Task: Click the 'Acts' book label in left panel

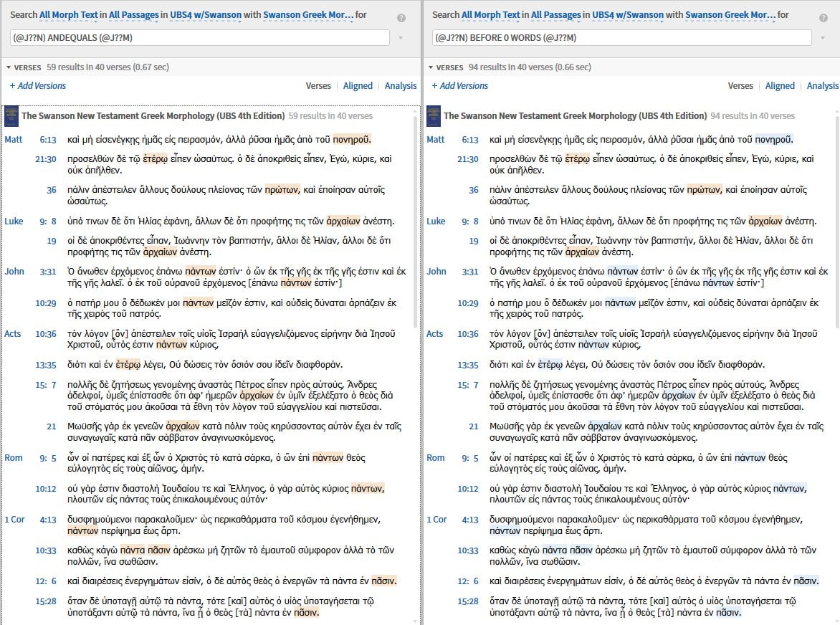Action: [x=12, y=334]
